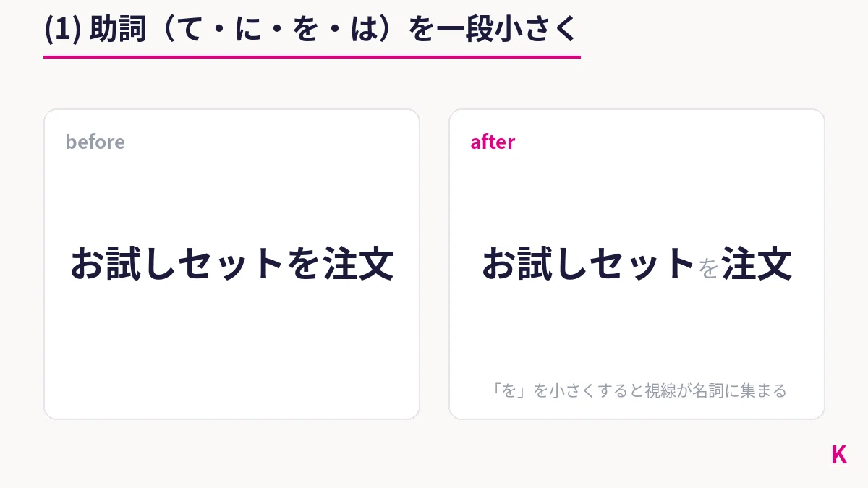Click blank space above the after caption
The image size is (868, 488).
637,333
